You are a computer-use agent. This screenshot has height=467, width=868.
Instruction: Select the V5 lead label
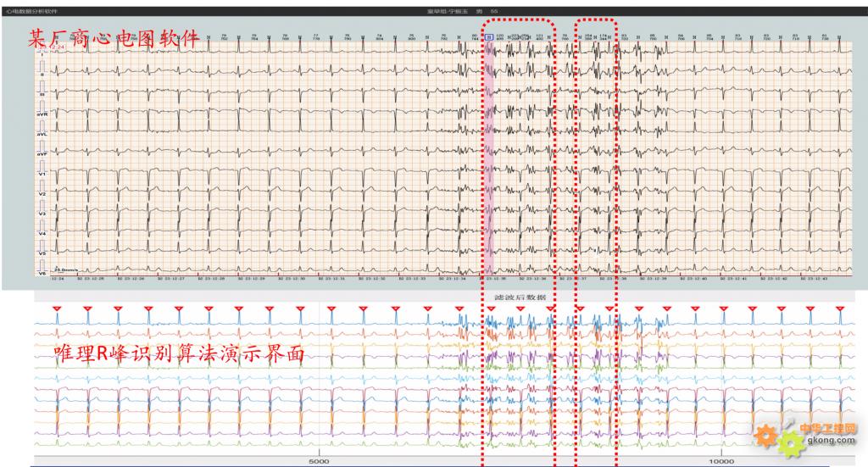[x=41, y=253]
